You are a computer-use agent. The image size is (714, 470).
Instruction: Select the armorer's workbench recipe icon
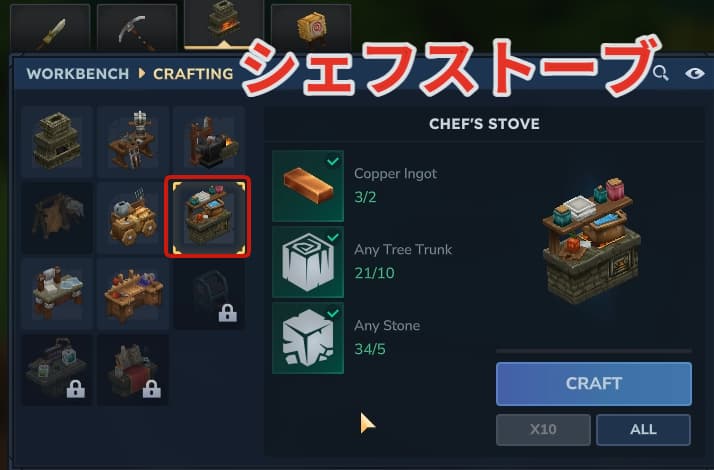click(133, 142)
